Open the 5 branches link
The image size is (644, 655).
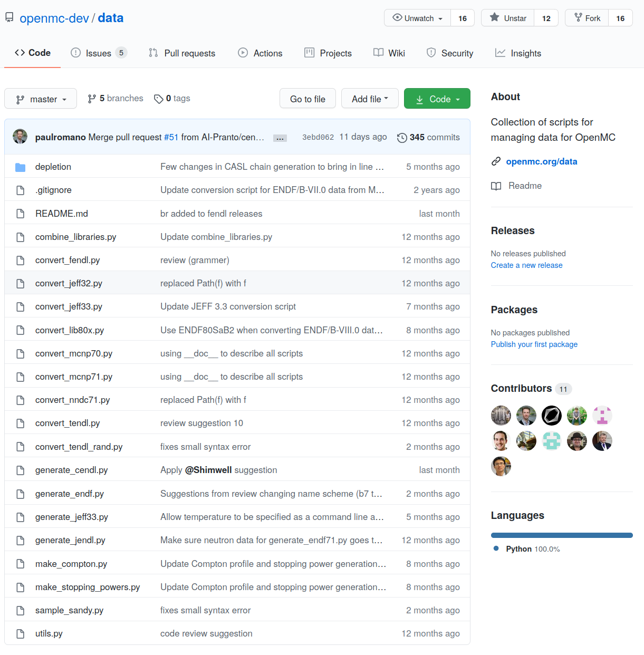[116, 99]
